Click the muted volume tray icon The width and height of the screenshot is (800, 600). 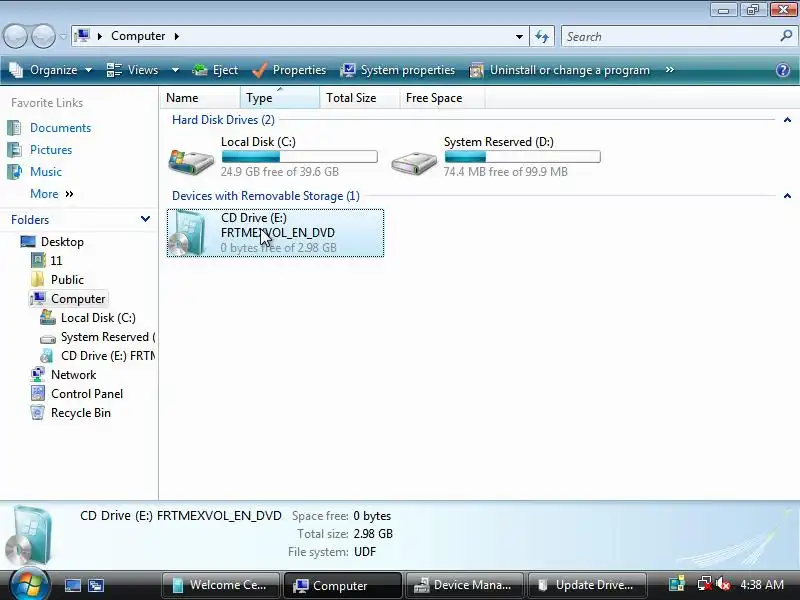click(x=723, y=584)
